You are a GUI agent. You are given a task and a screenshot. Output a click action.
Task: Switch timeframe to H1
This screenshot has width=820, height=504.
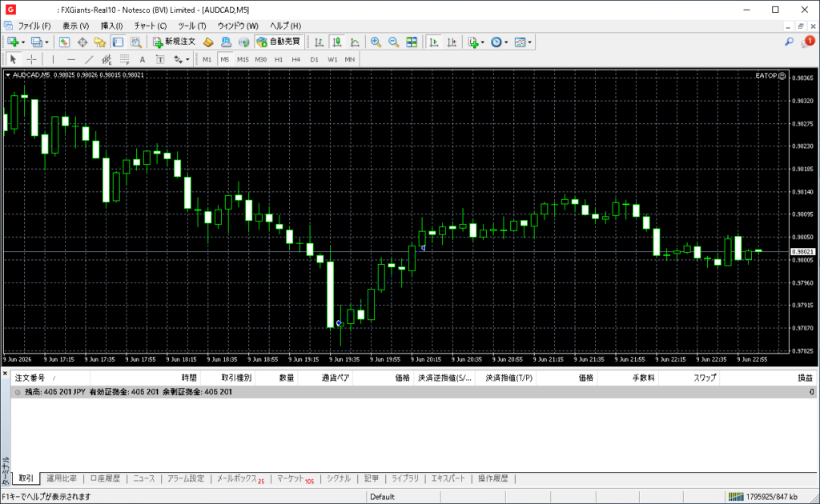tap(278, 59)
